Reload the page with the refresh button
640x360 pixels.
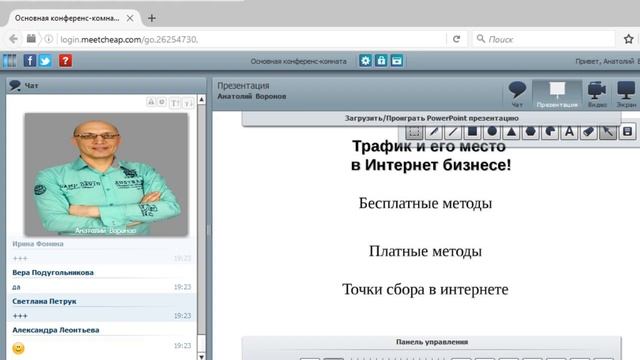tap(456, 39)
